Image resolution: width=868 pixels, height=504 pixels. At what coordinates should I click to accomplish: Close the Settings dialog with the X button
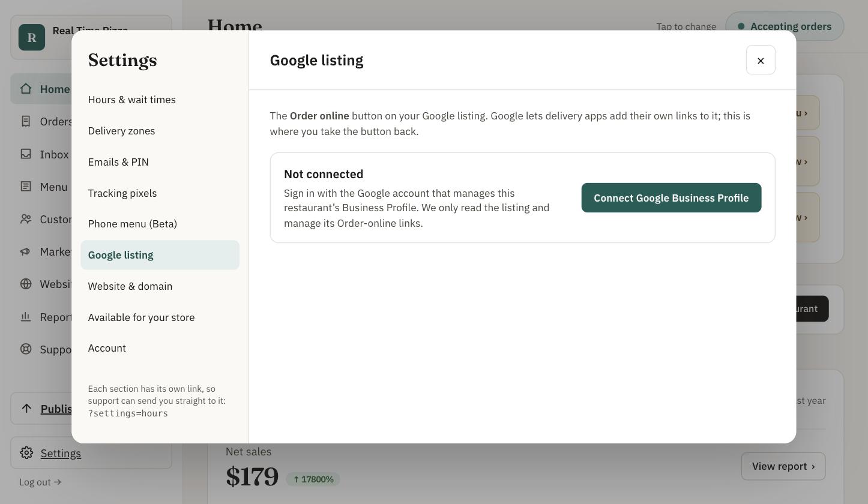[761, 60]
